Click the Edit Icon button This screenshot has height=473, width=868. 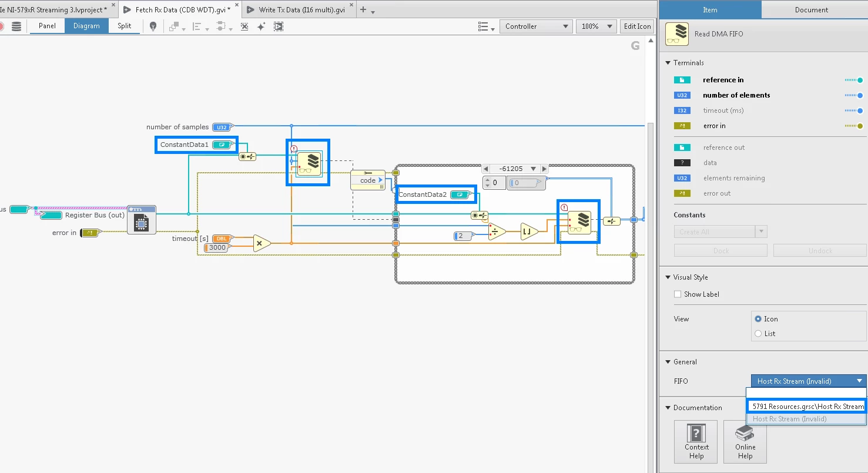(x=636, y=26)
